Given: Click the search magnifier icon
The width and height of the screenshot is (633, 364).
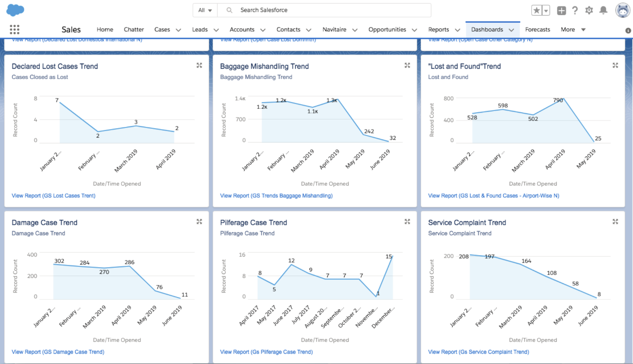Looking at the screenshot, I should pos(229,10).
